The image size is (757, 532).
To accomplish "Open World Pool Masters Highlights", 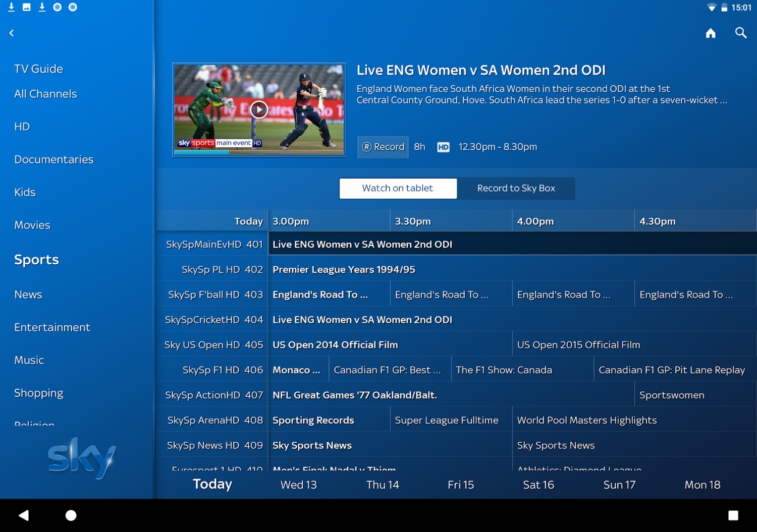I will pos(635,421).
